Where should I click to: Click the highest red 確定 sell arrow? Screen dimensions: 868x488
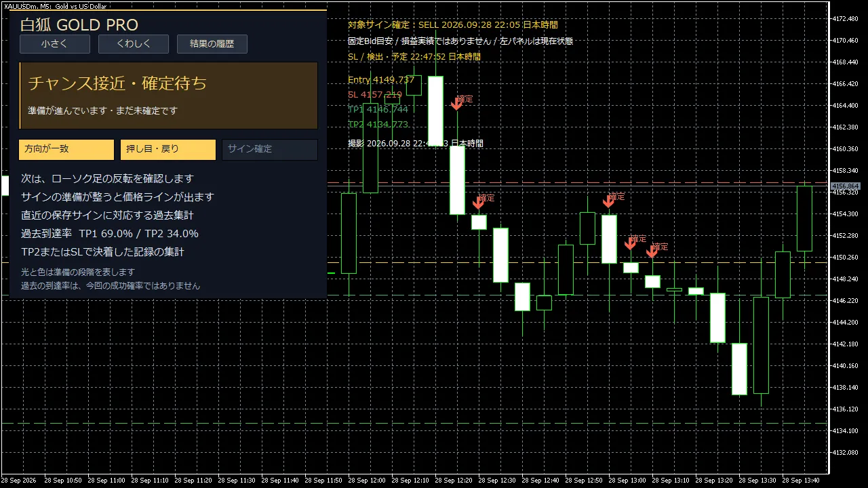point(457,103)
